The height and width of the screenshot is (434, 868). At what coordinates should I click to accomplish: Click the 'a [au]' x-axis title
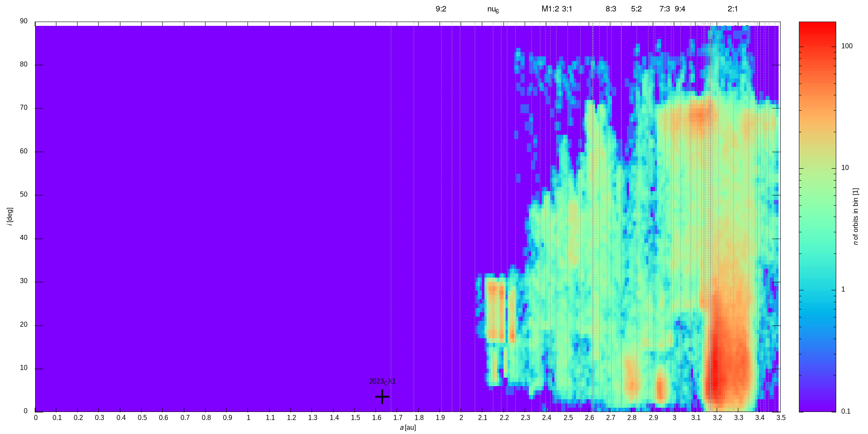pos(408,428)
